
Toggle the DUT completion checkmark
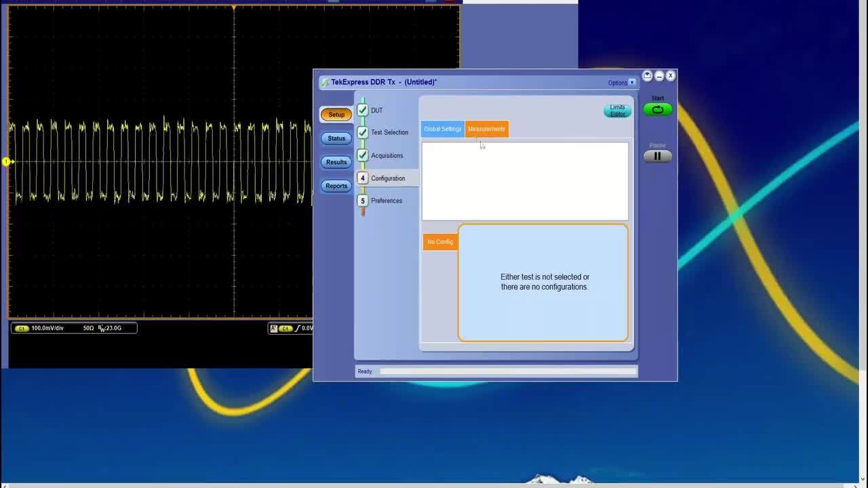pyautogui.click(x=363, y=110)
